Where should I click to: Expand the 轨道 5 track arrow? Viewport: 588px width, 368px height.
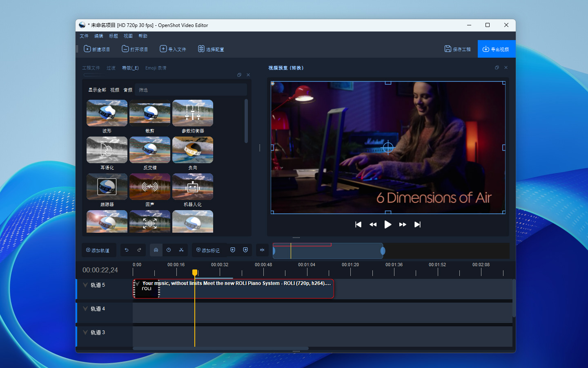click(x=85, y=285)
